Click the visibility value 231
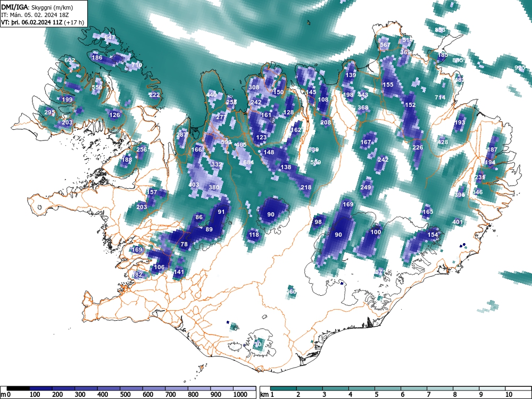The image size is (532, 399). [480, 177]
